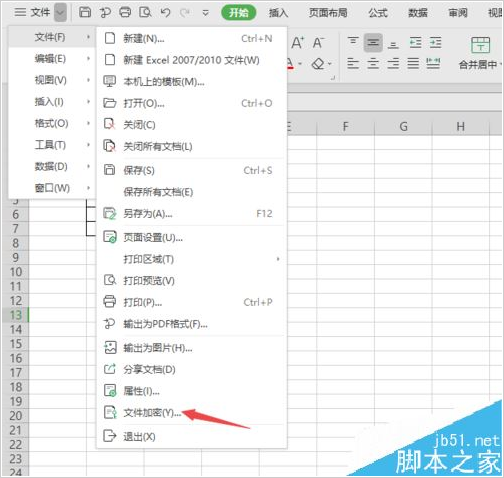The height and width of the screenshot is (478, 504).
Task: Align text right icon
Action: pos(393,63)
